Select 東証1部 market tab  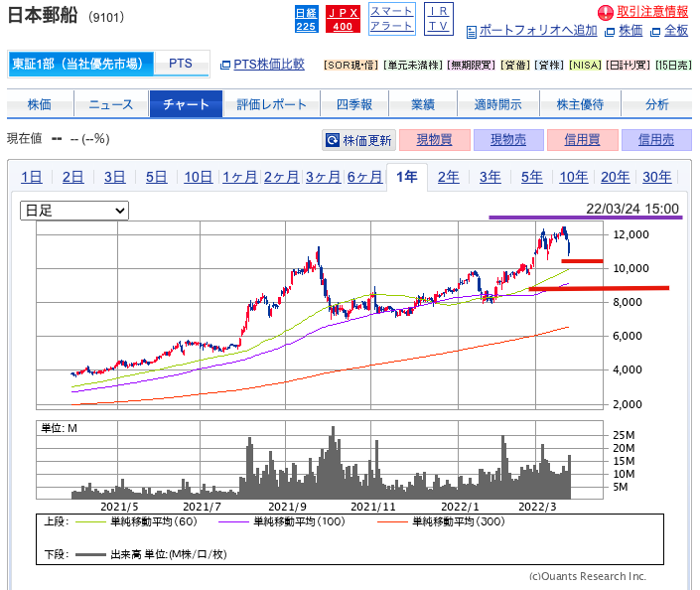tap(80, 64)
